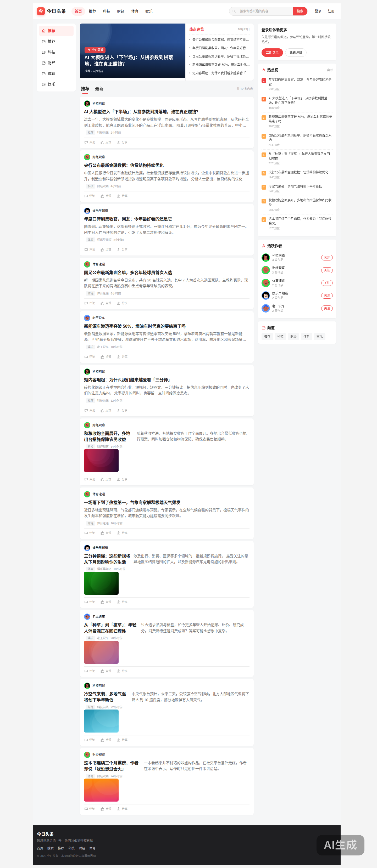Viewport: 377px width, 868px height.
Task: Click 免费注册 button
Action: tap(296, 53)
